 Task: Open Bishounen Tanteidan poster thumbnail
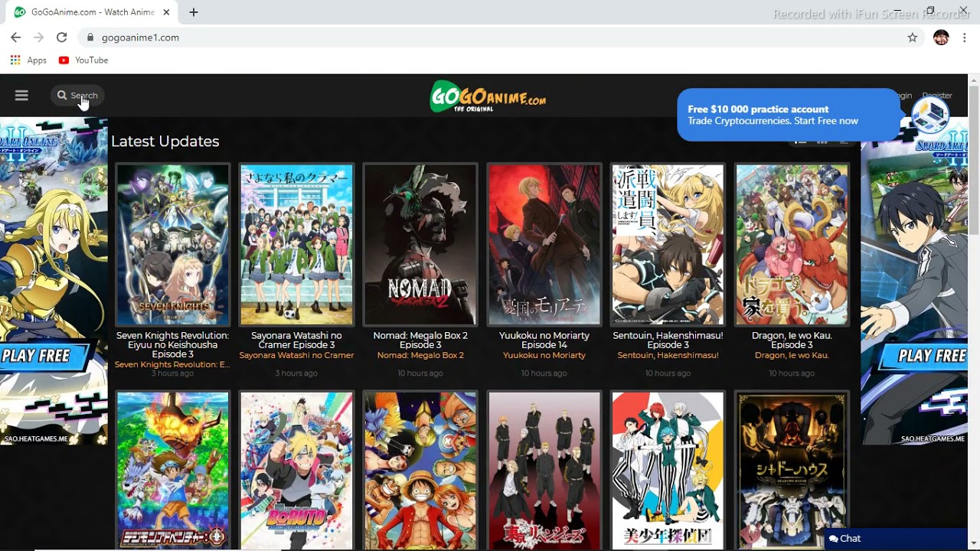pyautogui.click(x=668, y=471)
